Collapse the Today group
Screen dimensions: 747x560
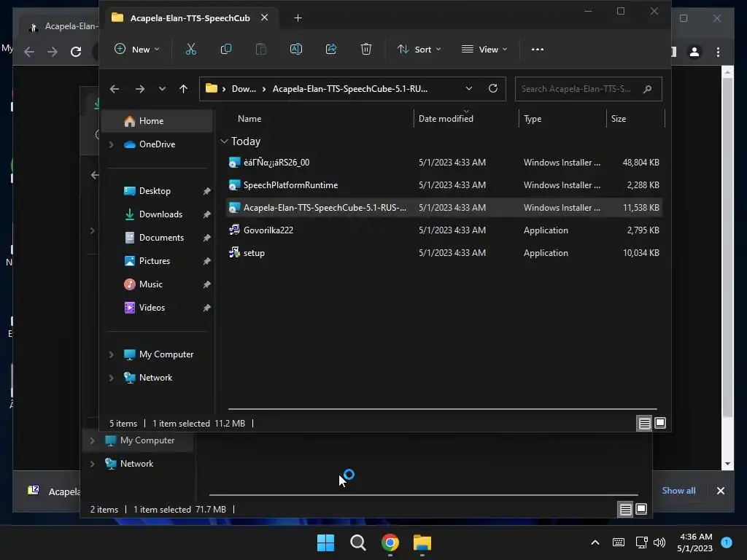(224, 141)
